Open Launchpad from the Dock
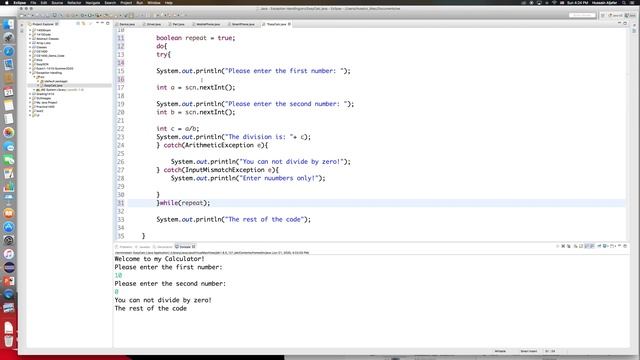The image size is (640, 360). [x=9, y=38]
